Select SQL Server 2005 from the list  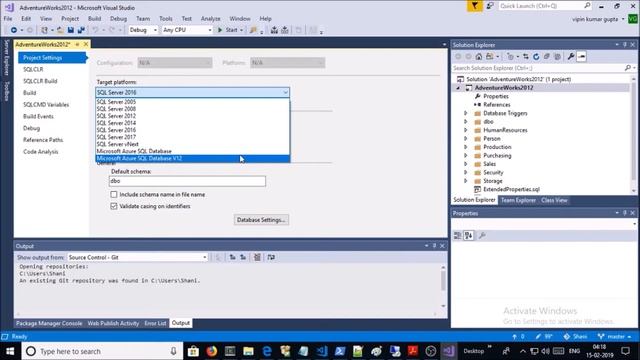193,102
